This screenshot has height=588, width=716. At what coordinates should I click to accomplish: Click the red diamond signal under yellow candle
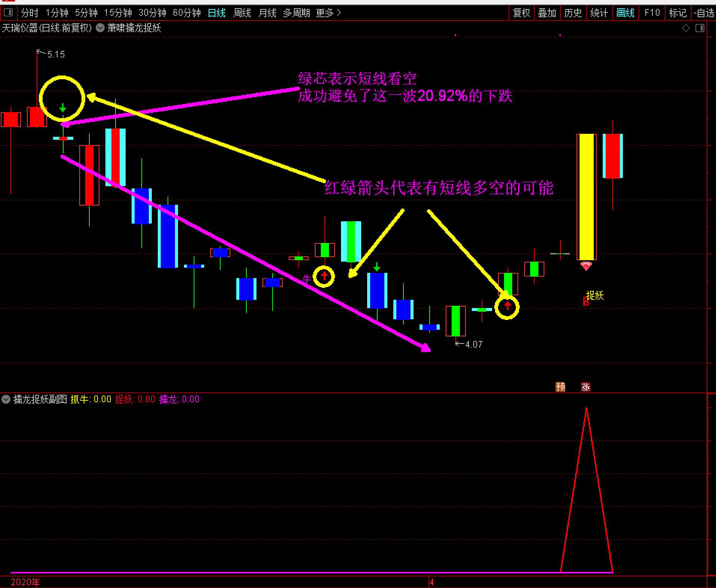coord(586,266)
